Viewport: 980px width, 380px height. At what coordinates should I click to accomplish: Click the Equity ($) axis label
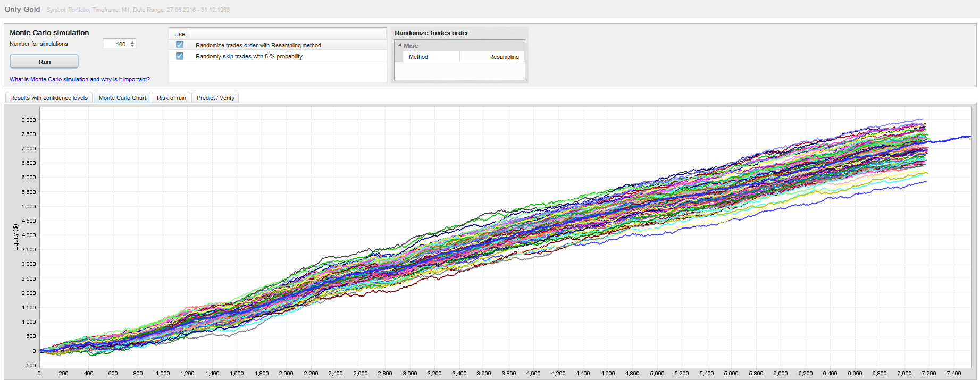[x=15, y=237]
